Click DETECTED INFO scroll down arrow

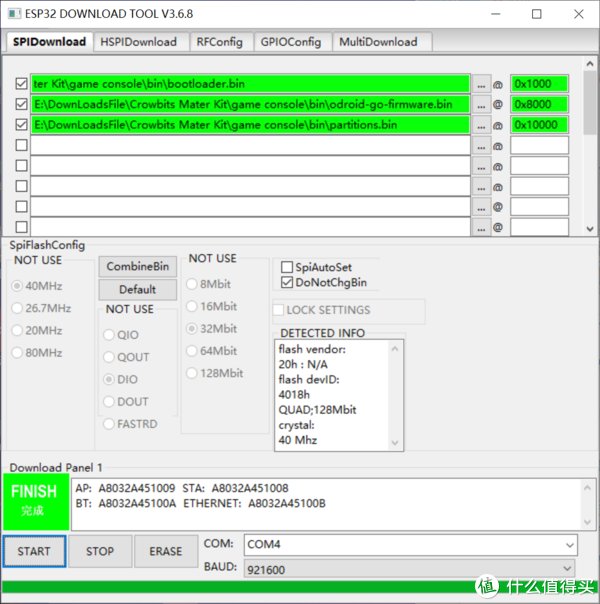(395, 443)
